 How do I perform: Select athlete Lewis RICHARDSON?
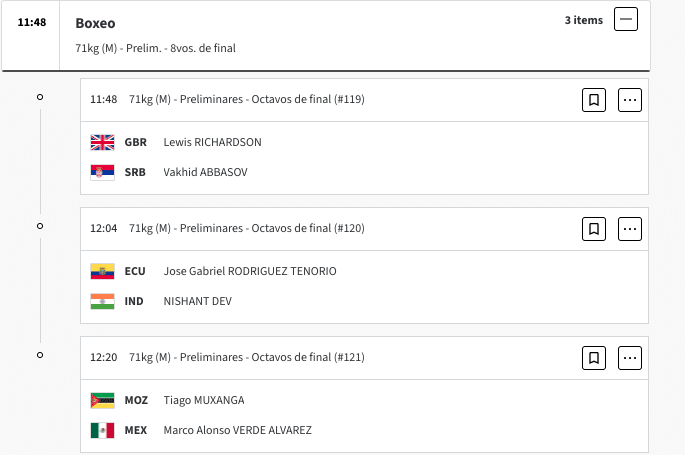212,142
